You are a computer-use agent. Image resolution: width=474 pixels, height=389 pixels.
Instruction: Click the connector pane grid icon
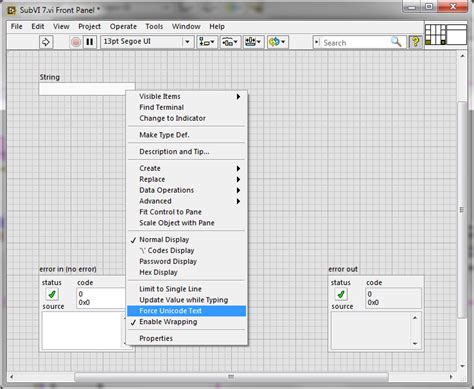pos(435,34)
